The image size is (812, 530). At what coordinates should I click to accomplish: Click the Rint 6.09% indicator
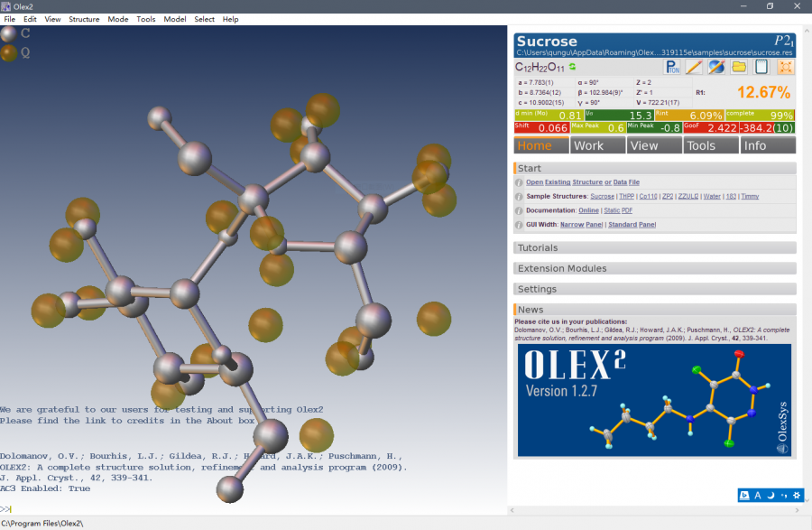(688, 115)
